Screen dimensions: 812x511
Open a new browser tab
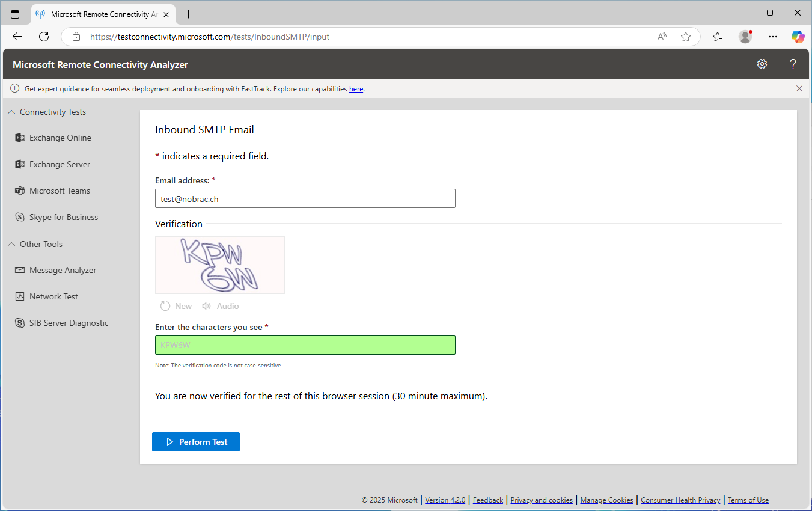(x=189, y=14)
